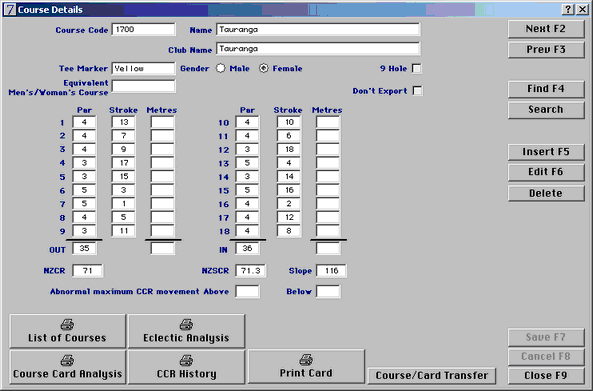Enable the Don't Export checkbox
This screenshot has width=593, height=391.
coord(417,91)
